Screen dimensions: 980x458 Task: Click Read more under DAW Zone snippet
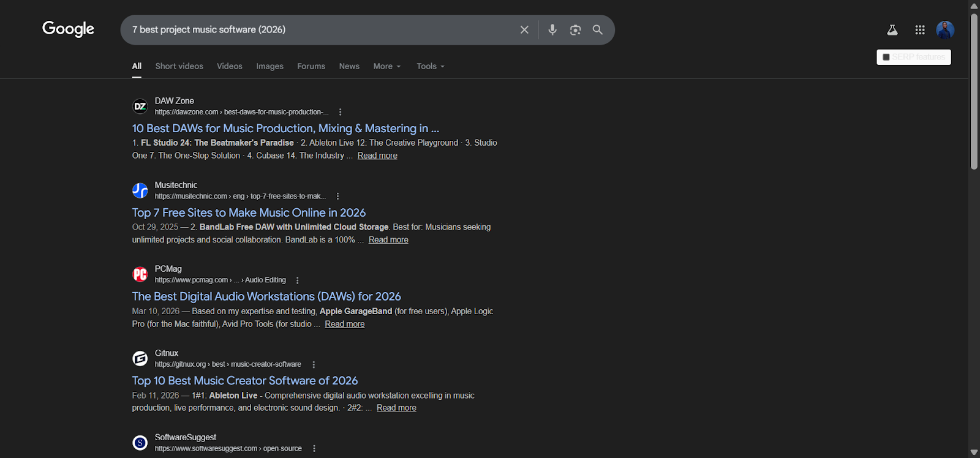coord(377,156)
